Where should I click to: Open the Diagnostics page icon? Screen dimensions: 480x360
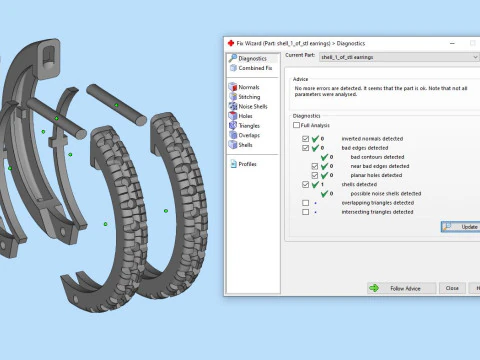pos(233,58)
